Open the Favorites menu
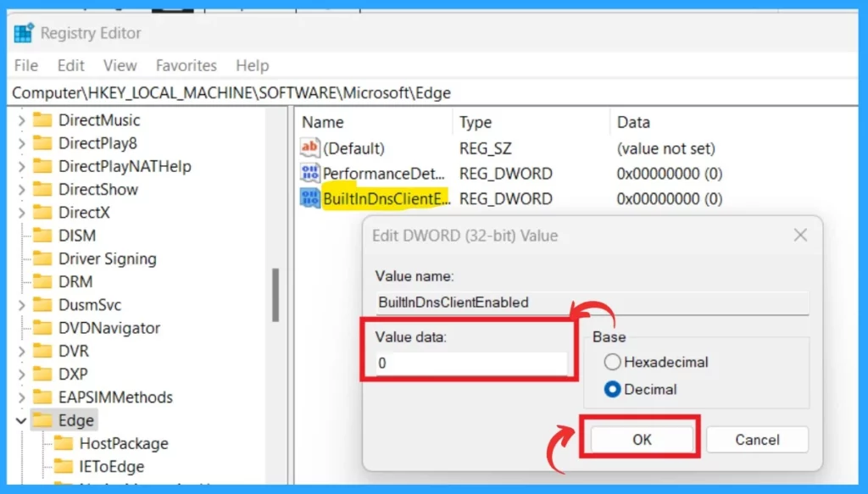Image resolution: width=868 pixels, height=494 pixels. point(186,65)
